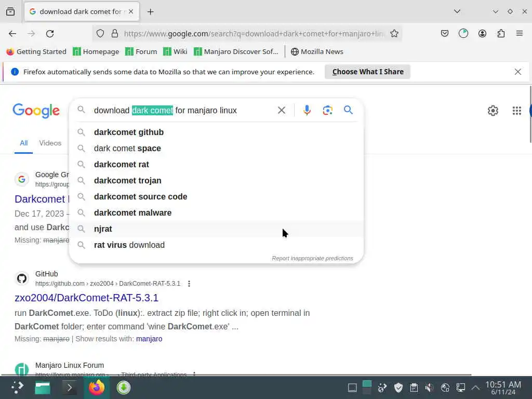Click the security shield tray icon
Screen dimensions: 532x399
click(398, 388)
